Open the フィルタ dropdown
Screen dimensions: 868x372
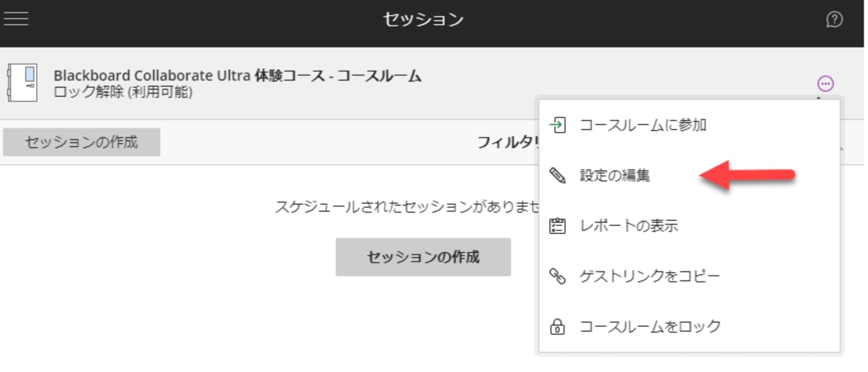click(x=508, y=143)
